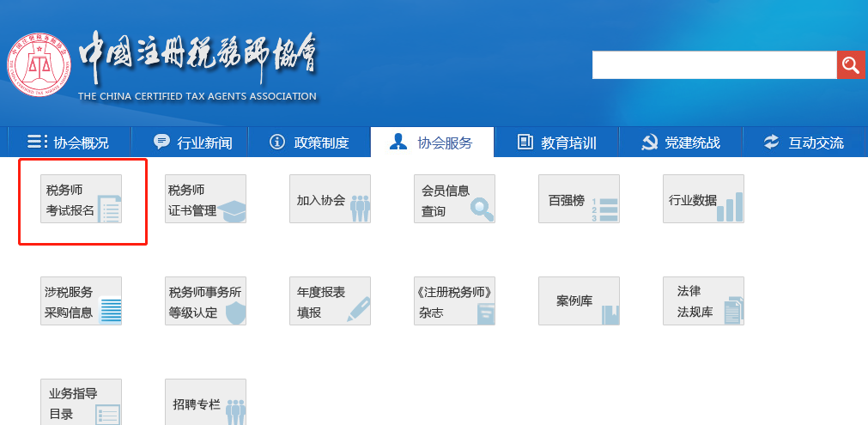Open 税务师证书管理 service tile
This screenshot has height=425, width=868.
pyautogui.click(x=205, y=198)
